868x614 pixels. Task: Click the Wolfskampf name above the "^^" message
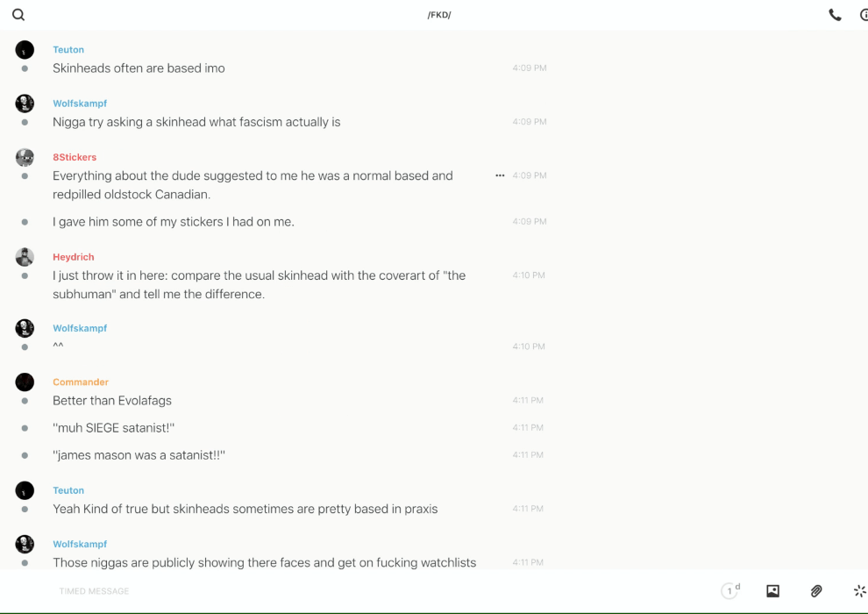[80, 328]
